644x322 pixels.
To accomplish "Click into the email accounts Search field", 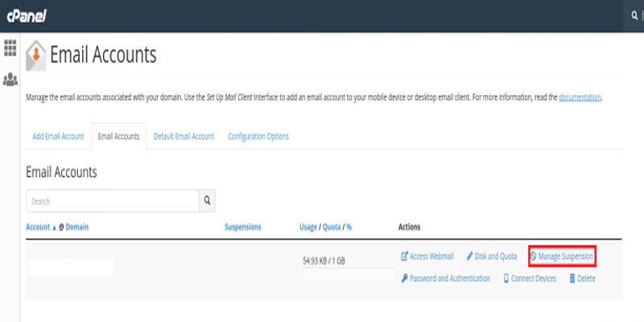I will point(113,200).
